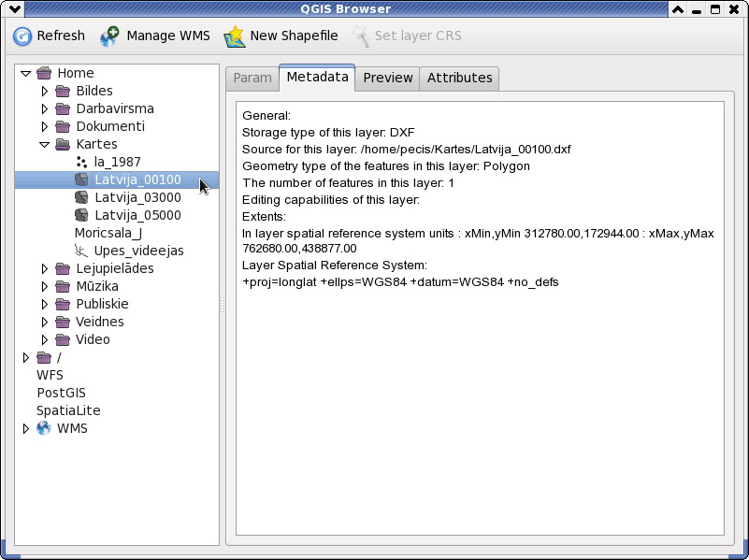749x560 pixels.
Task: Click the '+proj=longlat' CRS definition text
Action: coord(400,282)
